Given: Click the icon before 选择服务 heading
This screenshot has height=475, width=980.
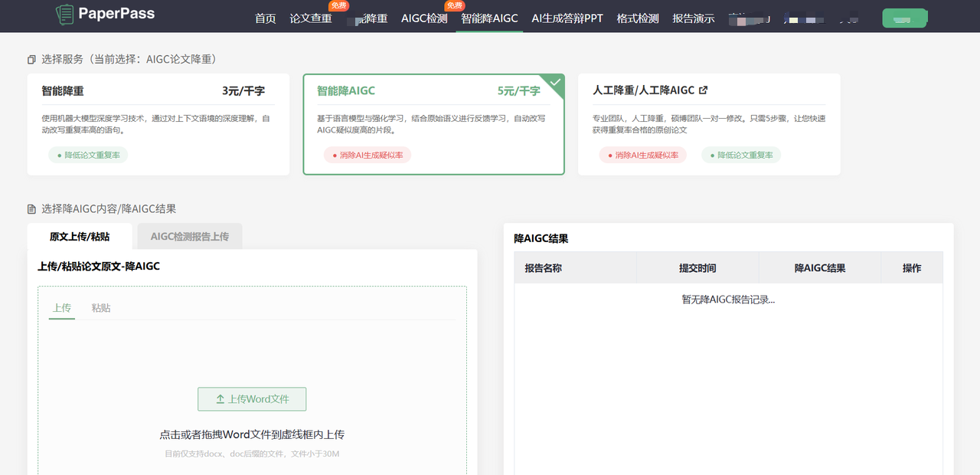Looking at the screenshot, I should point(31,59).
